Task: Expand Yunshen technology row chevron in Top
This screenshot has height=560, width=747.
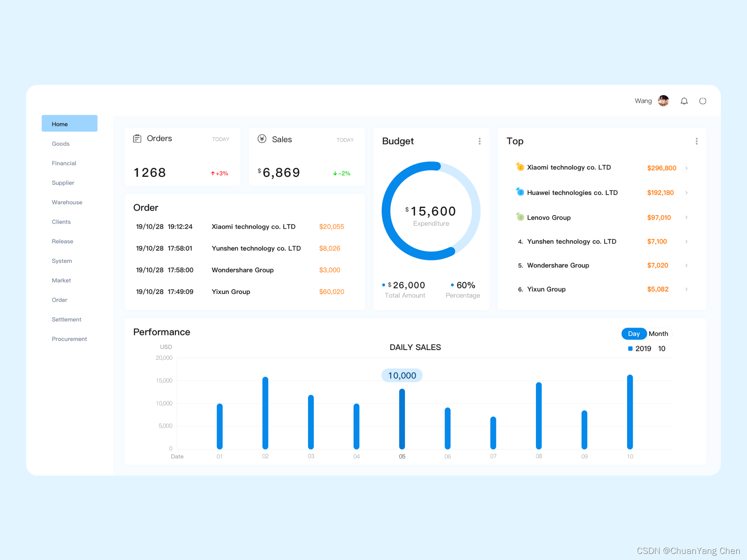Action: click(x=686, y=241)
